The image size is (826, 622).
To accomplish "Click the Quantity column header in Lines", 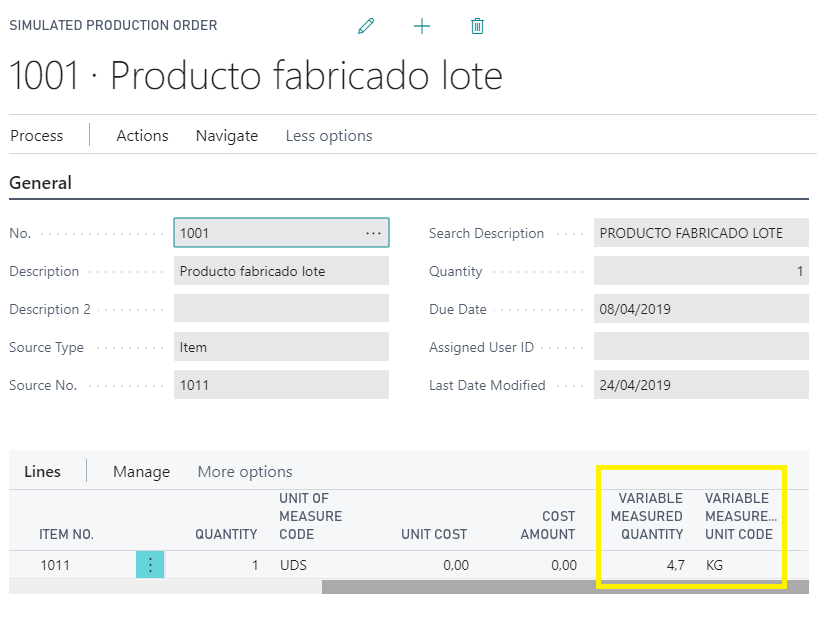I will coord(226,534).
